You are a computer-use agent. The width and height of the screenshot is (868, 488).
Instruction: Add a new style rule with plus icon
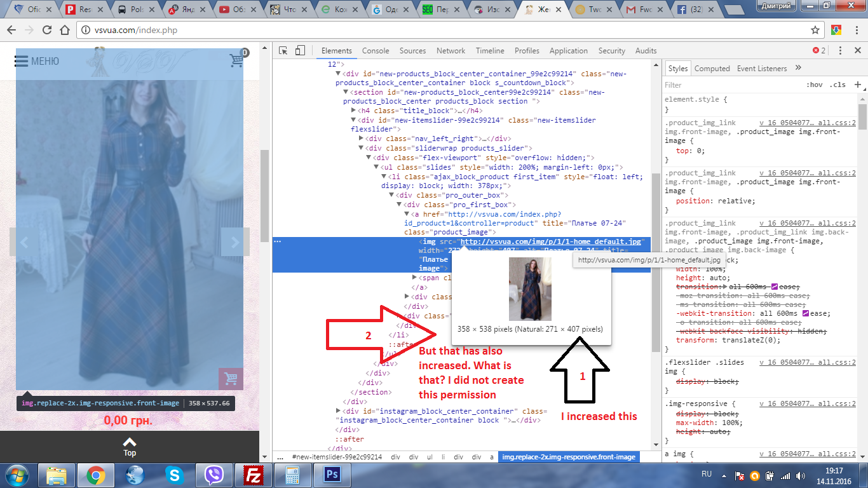[x=857, y=85]
